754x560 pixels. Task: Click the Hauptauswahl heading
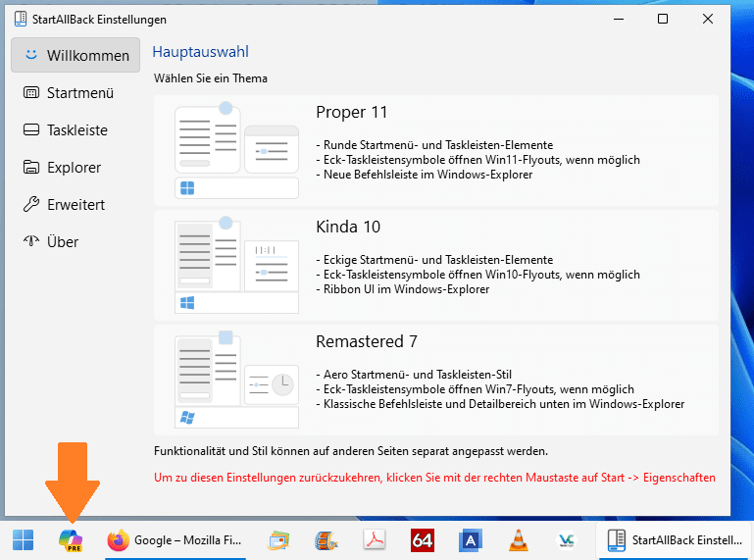[x=201, y=51]
